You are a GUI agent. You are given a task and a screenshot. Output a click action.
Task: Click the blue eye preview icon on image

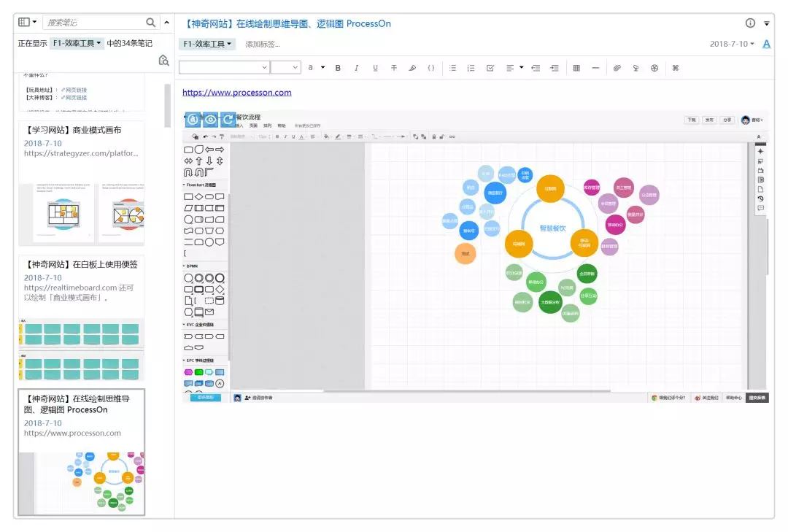pos(211,120)
